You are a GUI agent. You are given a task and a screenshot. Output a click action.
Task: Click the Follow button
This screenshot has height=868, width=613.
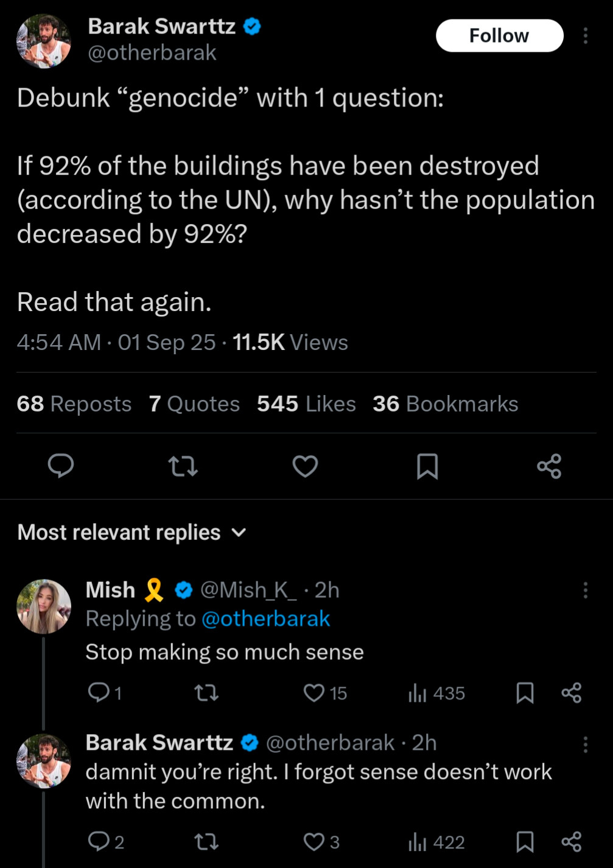pyautogui.click(x=499, y=36)
